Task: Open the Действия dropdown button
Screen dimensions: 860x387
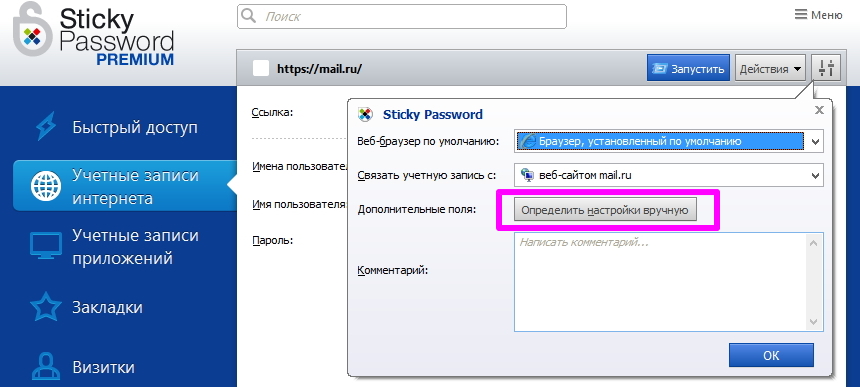Action: pyautogui.click(x=770, y=68)
